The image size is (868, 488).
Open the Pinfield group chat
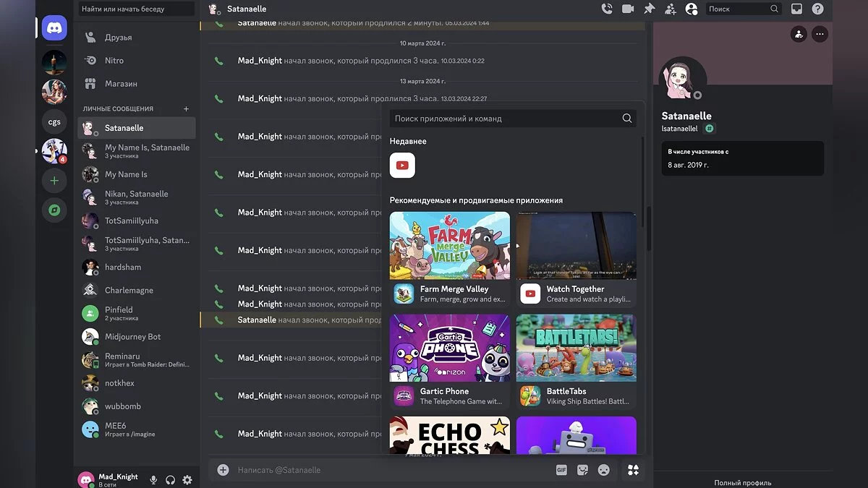[137, 313]
